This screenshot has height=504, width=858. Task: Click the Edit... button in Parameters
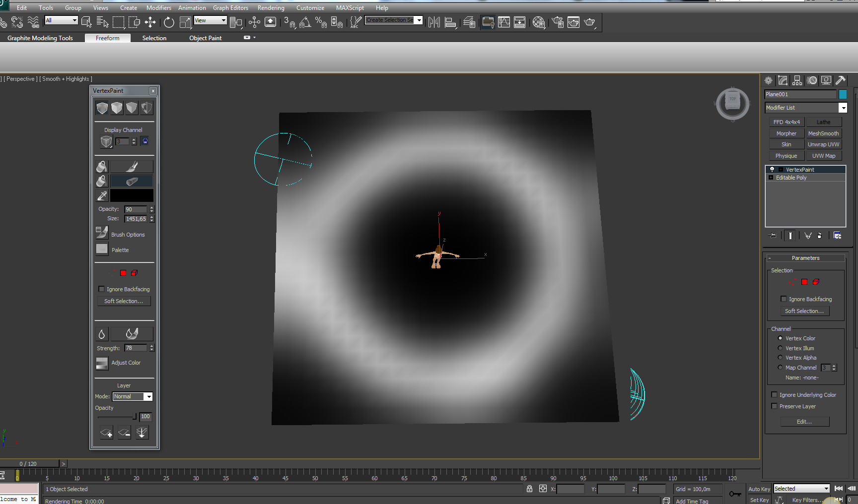tap(805, 422)
